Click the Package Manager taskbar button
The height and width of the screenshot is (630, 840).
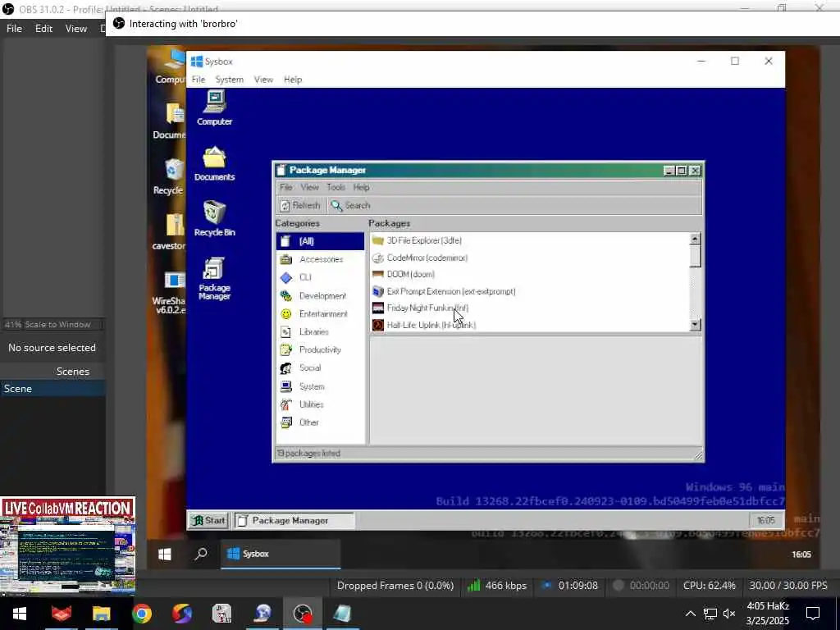coord(294,521)
